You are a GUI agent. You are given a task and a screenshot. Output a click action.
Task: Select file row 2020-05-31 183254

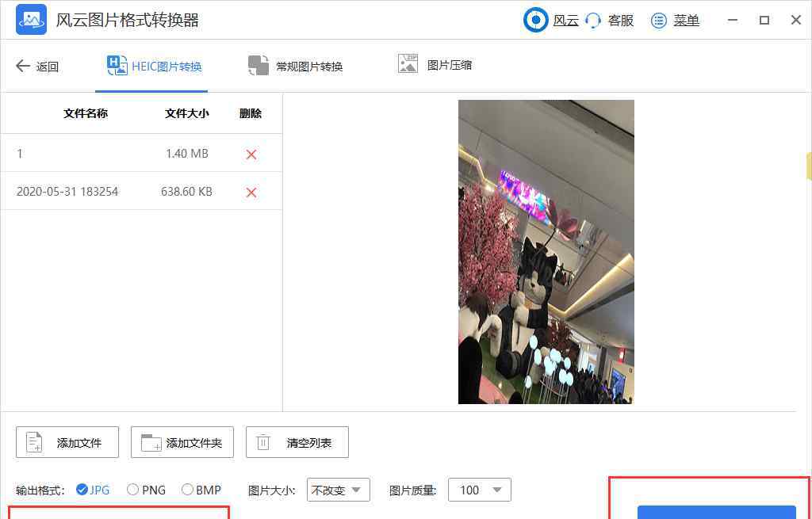tap(141, 192)
